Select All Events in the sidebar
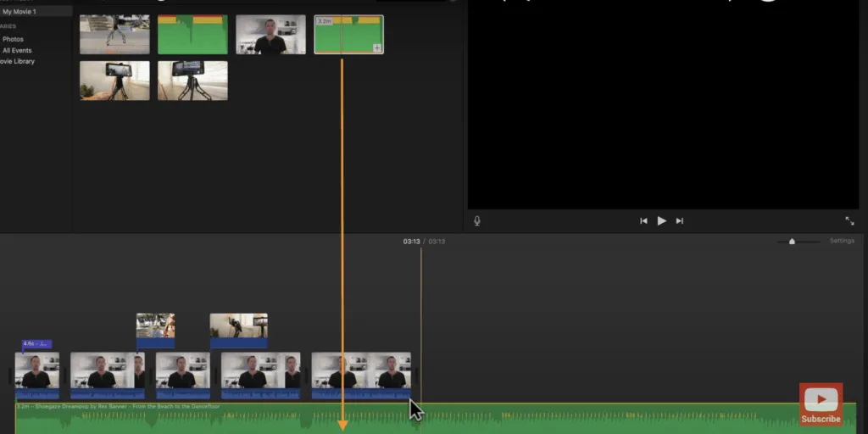This screenshot has height=434, width=868. click(x=17, y=50)
